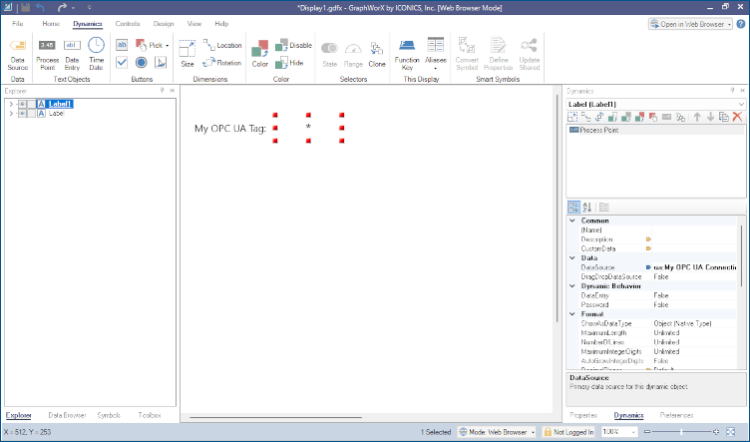
Task: Open the Label (Label1) object dropdown
Action: coord(740,103)
